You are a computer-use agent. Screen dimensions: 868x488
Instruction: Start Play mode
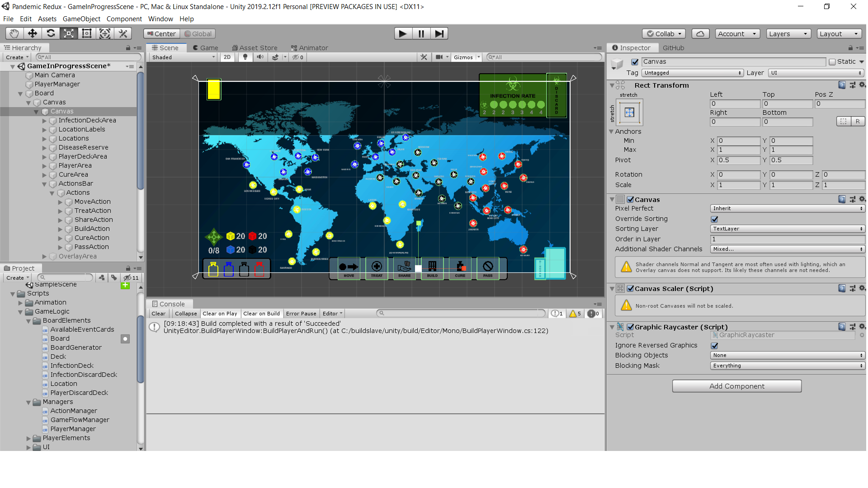[x=402, y=33]
